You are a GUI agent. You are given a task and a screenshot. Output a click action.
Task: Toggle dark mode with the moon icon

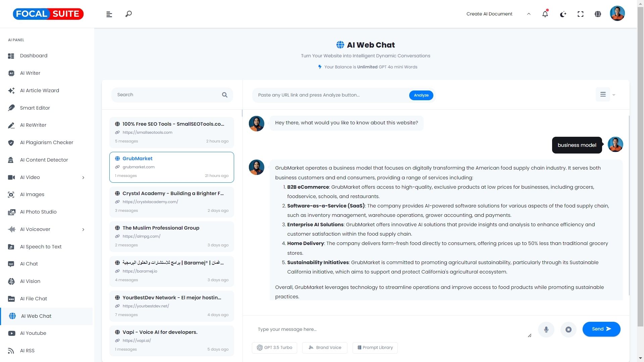point(563,14)
